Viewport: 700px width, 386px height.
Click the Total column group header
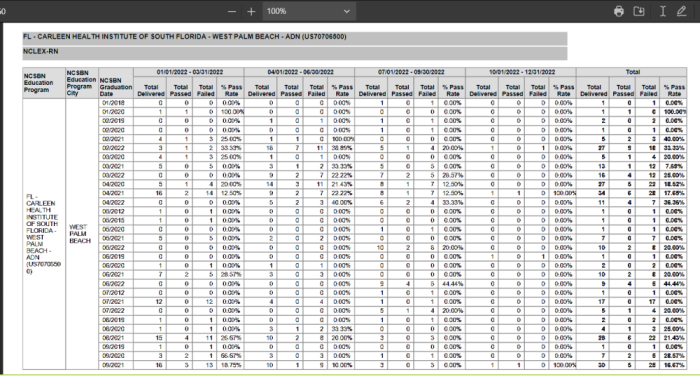(632, 72)
